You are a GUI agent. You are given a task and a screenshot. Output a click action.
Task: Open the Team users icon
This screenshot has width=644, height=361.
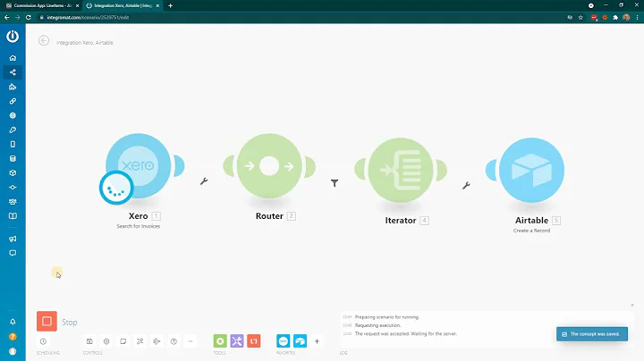pos(13,201)
